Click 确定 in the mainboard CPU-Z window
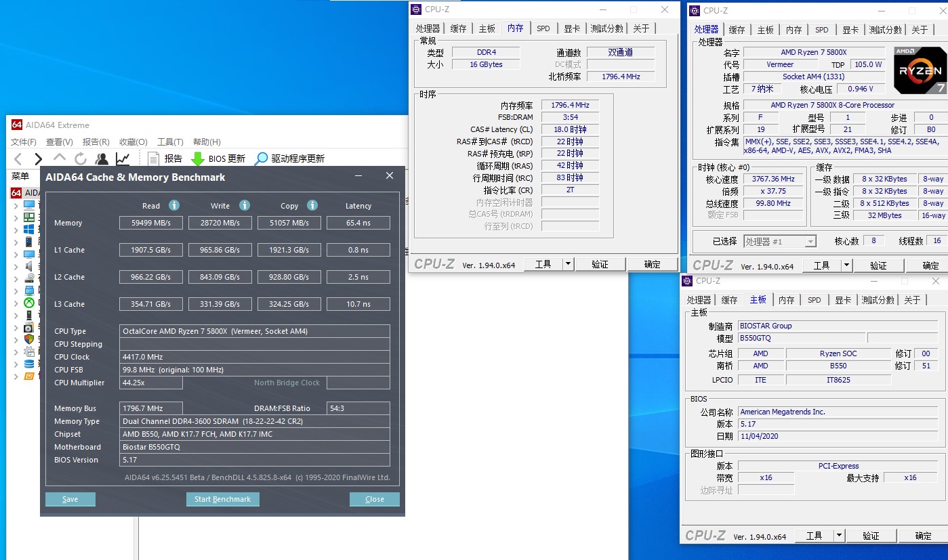The image size is (948, 560). point(924,536)
